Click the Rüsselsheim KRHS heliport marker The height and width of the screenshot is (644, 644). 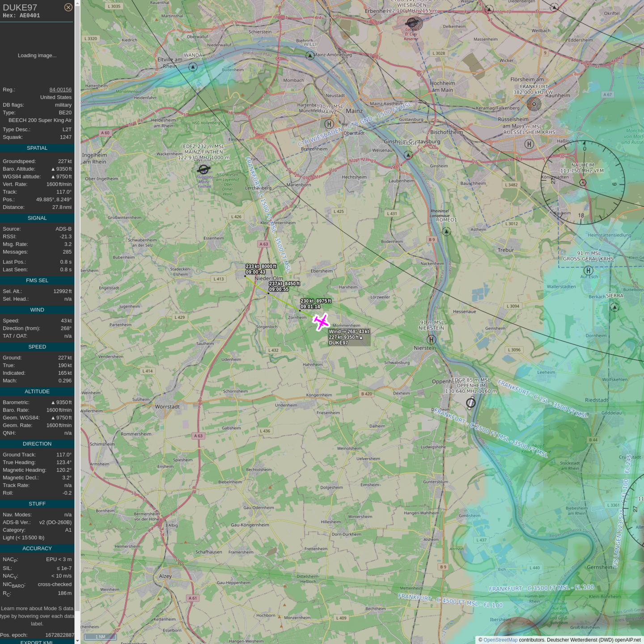(529, 144)
